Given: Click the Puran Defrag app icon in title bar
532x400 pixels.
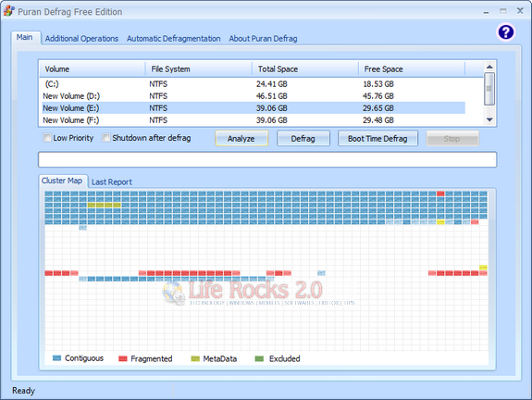Looking at the screenshot, I should [x=9, y=11].
